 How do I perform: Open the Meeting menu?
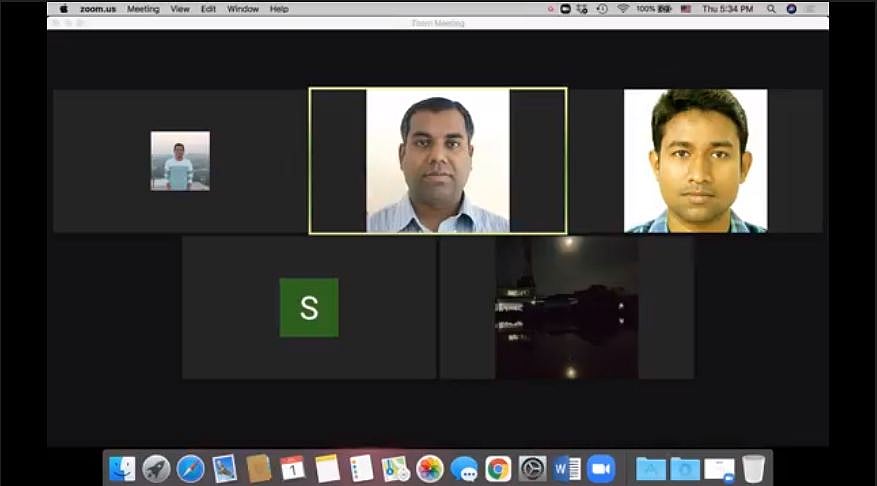pyautogui.click(x=143, y=9)
